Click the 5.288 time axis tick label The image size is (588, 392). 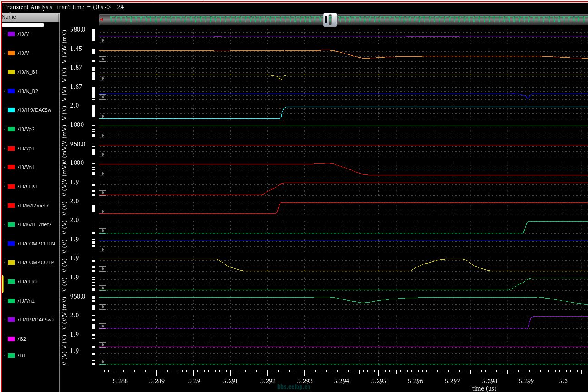[120, 381]
